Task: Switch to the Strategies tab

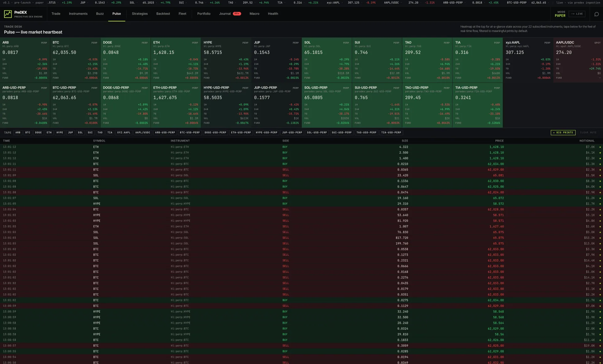Action: coord(140,14)
